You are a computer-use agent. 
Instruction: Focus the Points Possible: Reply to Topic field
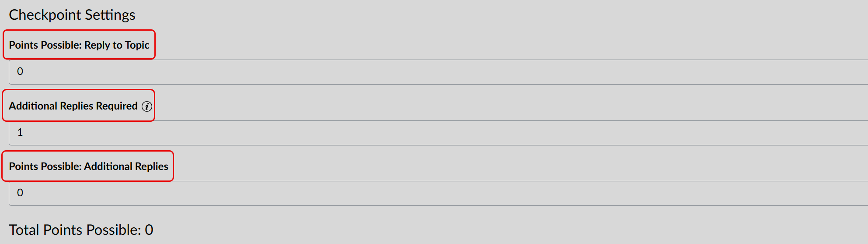(x=438, y=72)
